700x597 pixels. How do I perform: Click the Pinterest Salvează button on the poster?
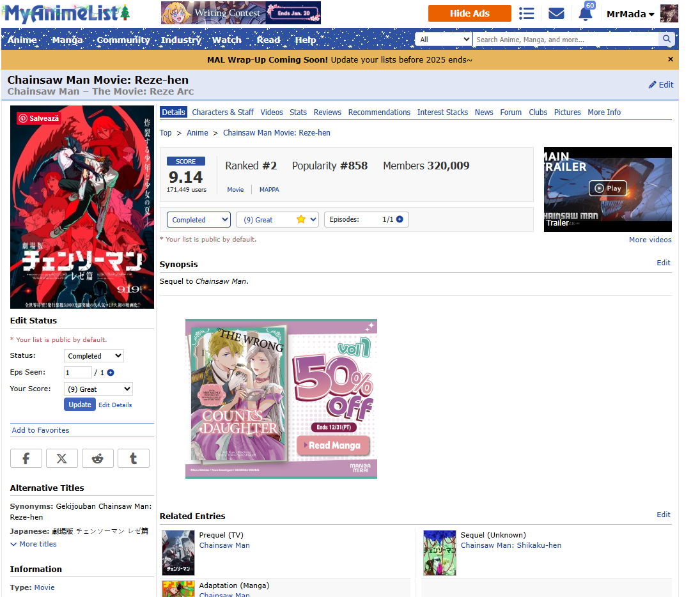click(x=38, y=118)
